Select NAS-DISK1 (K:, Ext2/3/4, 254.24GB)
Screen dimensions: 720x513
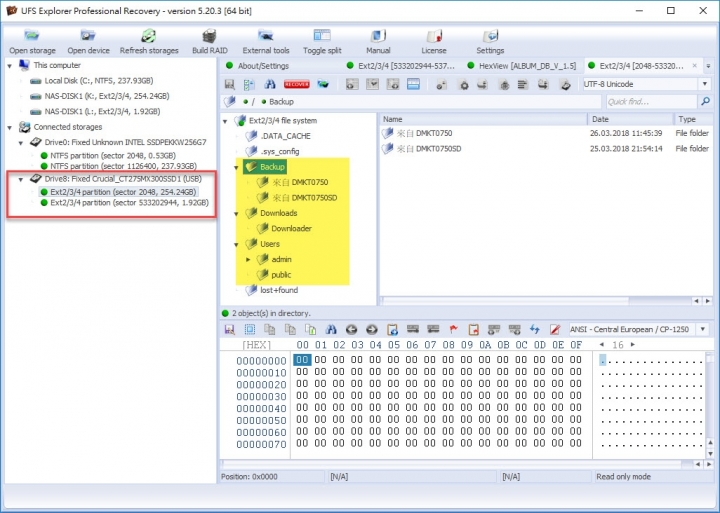click(x=107, y=96)
